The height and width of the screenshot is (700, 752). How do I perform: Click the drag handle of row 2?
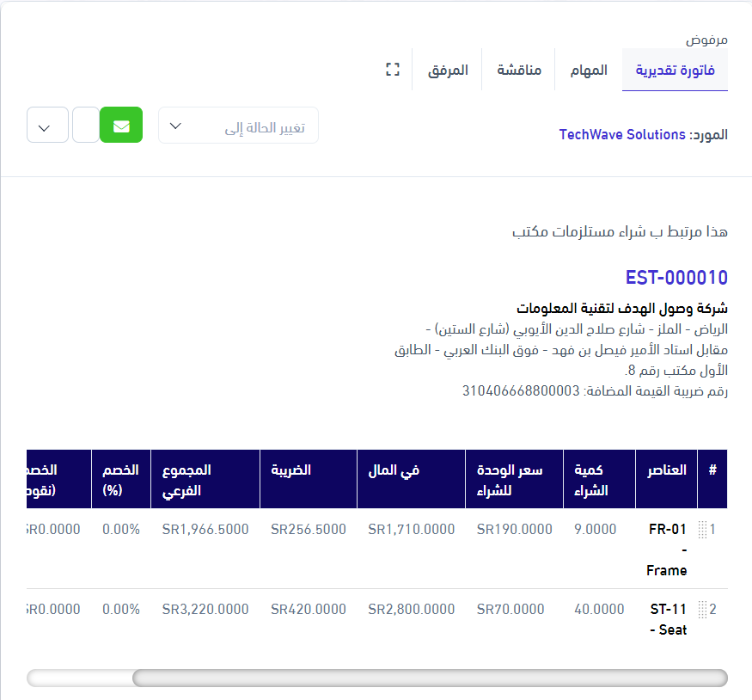point(702,610)
